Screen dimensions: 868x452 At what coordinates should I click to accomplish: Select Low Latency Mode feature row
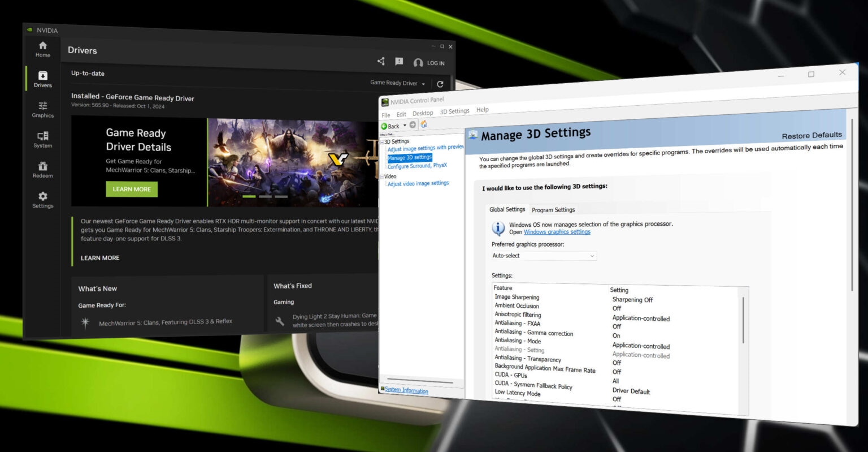pos(518,393)
